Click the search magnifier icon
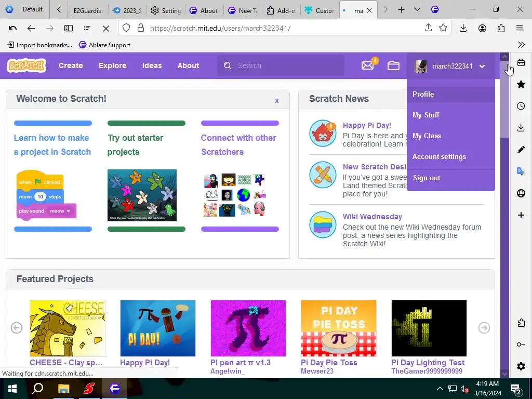 tap(228, 65)
